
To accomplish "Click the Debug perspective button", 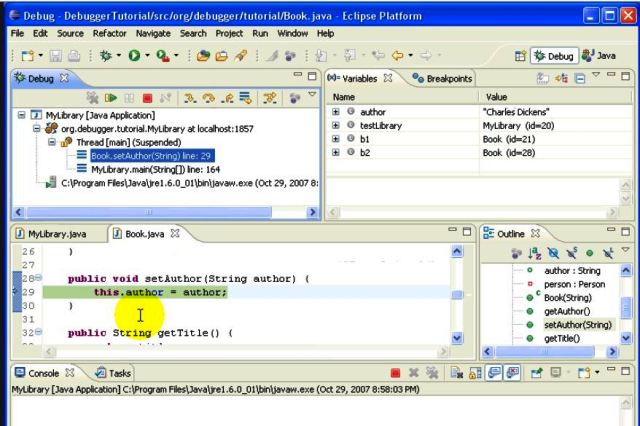I will click(x=554, y=56).
